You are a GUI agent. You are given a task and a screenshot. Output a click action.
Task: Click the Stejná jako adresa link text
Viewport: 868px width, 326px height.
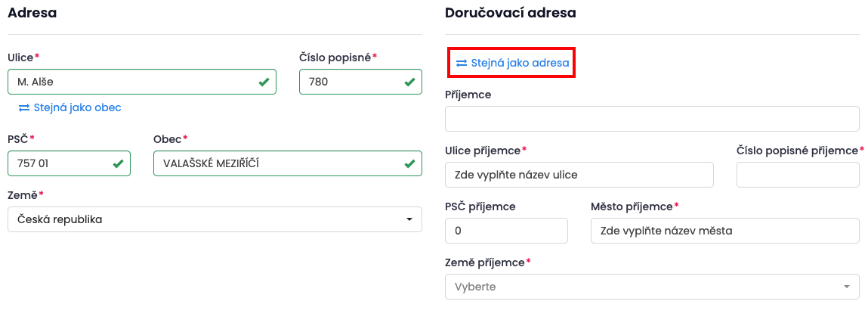click(520, 64)
